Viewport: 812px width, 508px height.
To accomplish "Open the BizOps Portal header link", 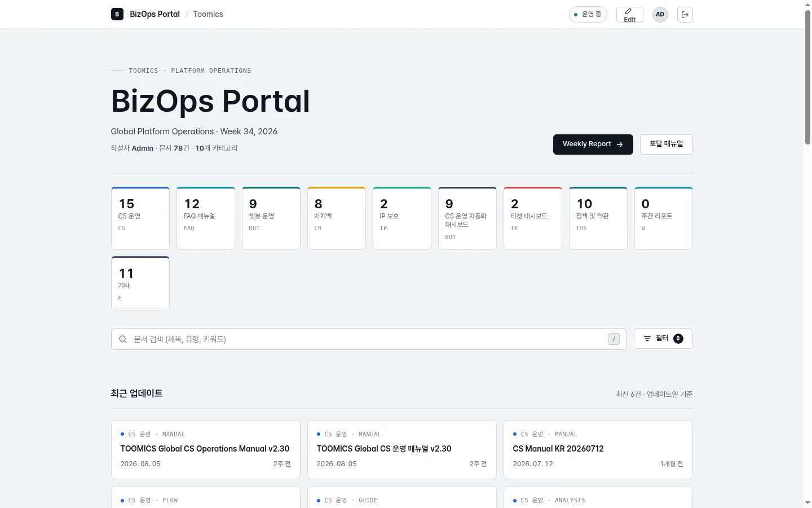I will [155, 14].
